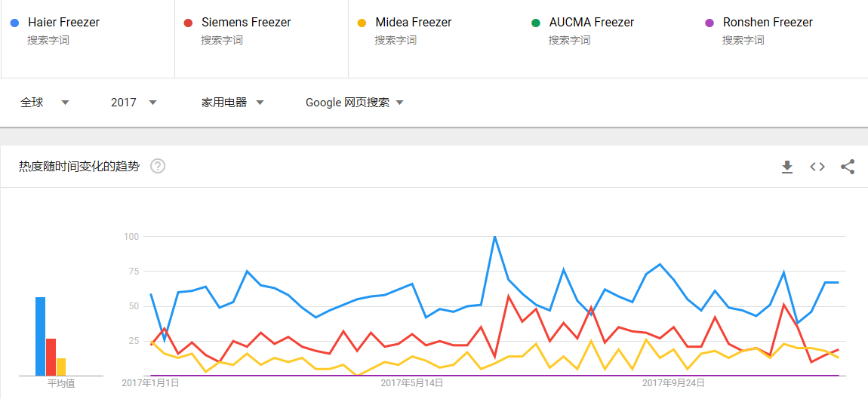Click the Haier line peak at 100
This screenshot has width=868, height=399.
tap(494, 237)
